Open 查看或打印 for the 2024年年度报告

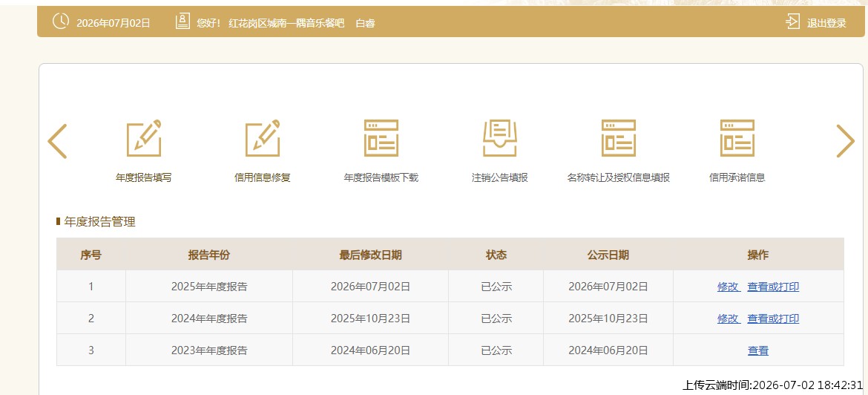[773, 319]
